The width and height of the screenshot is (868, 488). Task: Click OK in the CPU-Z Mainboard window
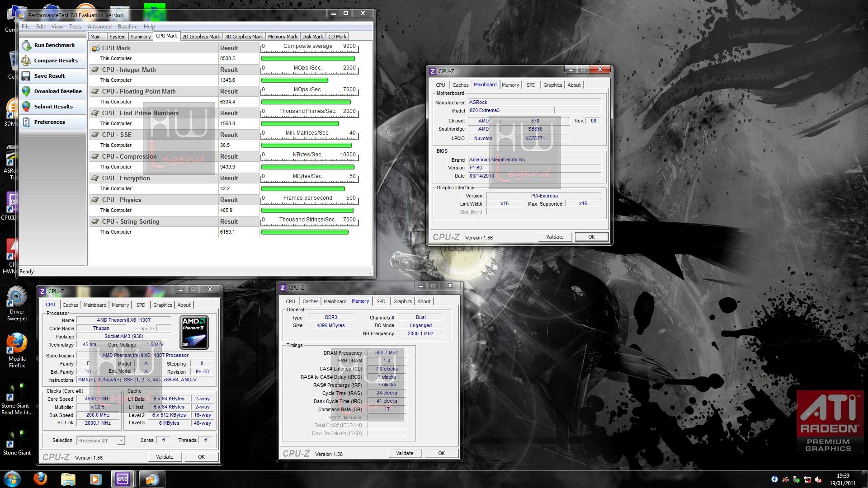(x=591, y=237)
